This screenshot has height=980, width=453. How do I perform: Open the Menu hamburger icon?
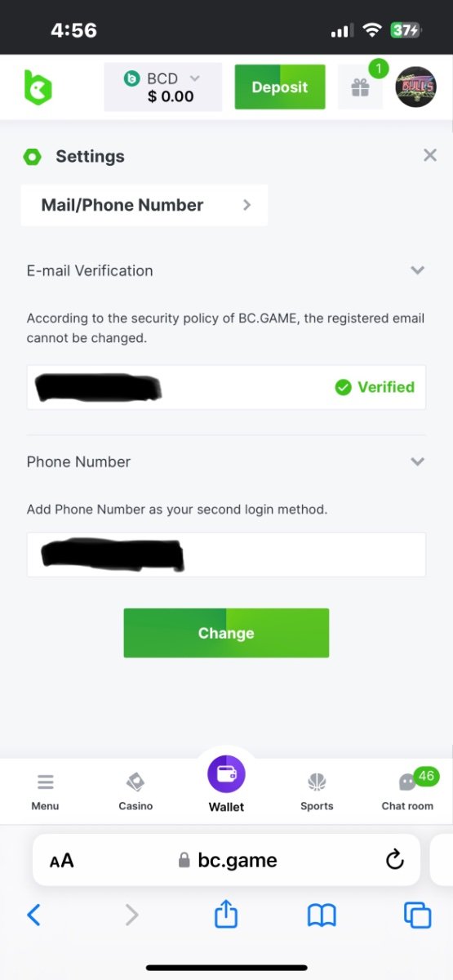46,782
